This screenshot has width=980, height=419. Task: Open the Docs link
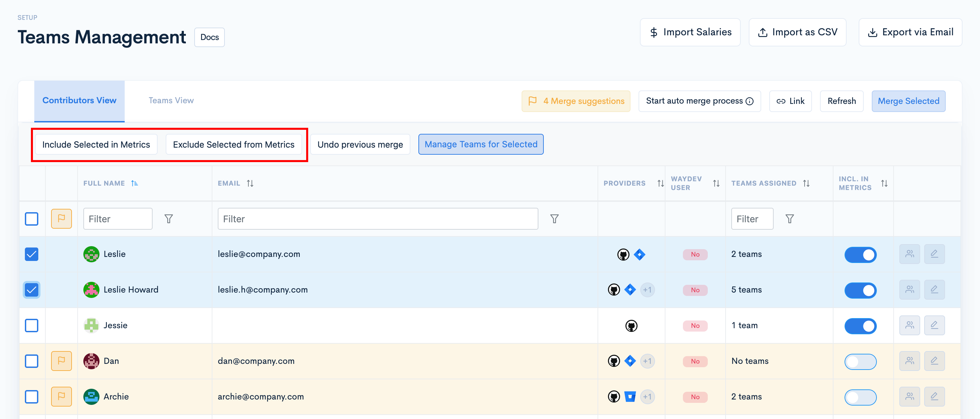(209, 37)
